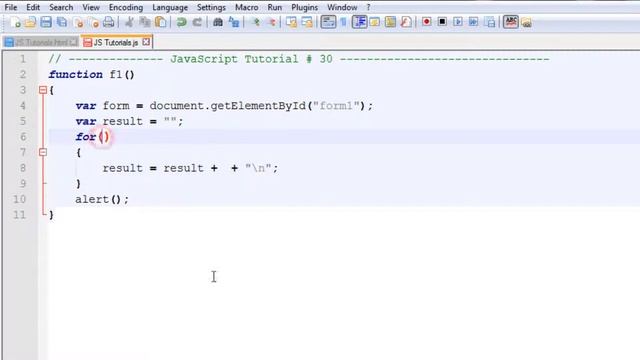
Task: Toggle synchronized vertical scrolling
Action: [291, 22]
